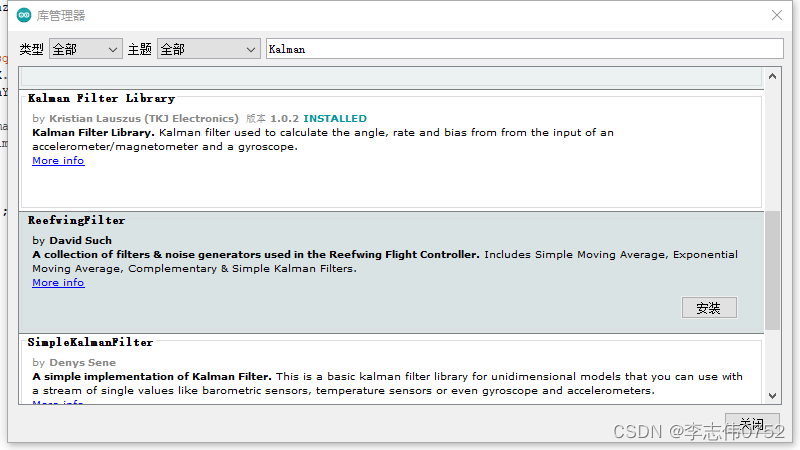Open the 类型 (type) dropdown
Image resolution: width=800 pixels, height=450 pixels.
click(86, 49)
